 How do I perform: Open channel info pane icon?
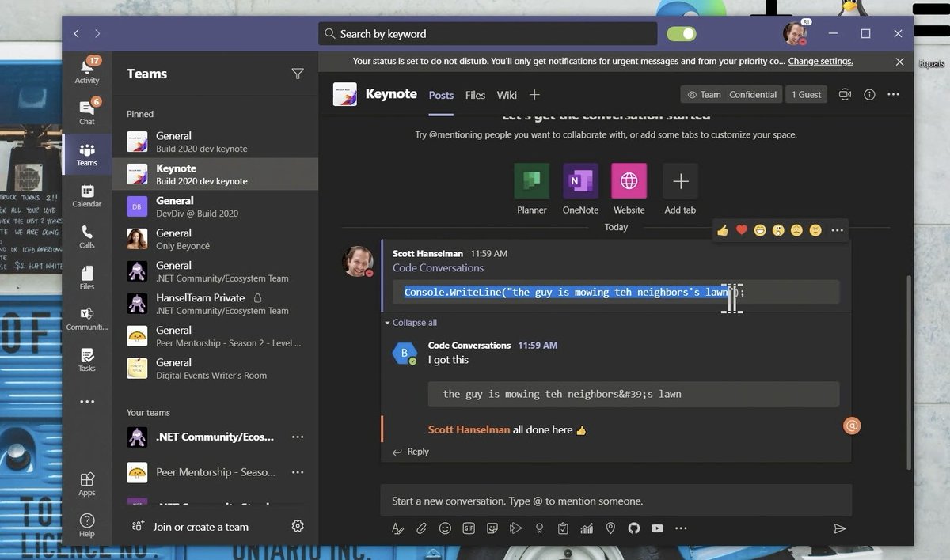869,95
